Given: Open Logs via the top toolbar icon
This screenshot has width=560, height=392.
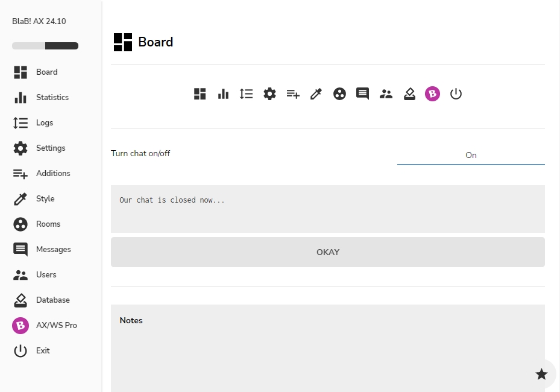Looking at the screenshot, I should [246, 94].
